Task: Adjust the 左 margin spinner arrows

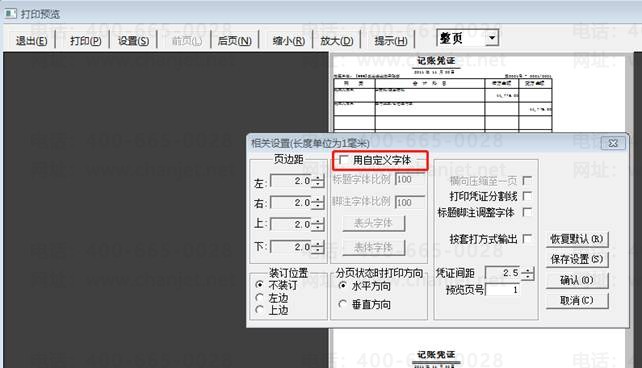Action: [318, 181]
